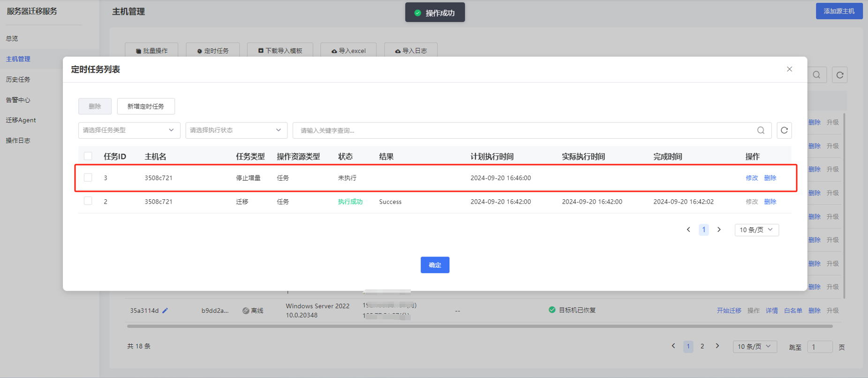
Task: Open 总览 in the sidebar
Action: pyautogui.click(x=12, y=38)
